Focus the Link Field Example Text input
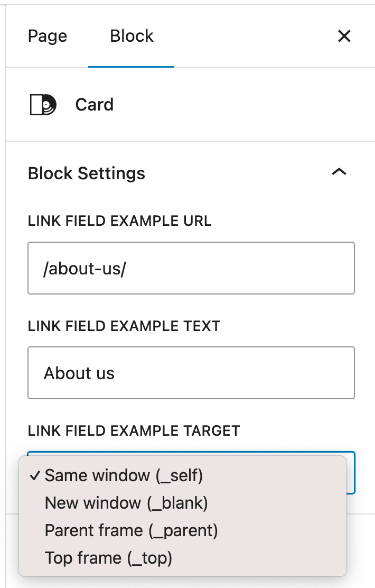The height and width of the screenshot is (588, 375). click(x=238, y=373)
